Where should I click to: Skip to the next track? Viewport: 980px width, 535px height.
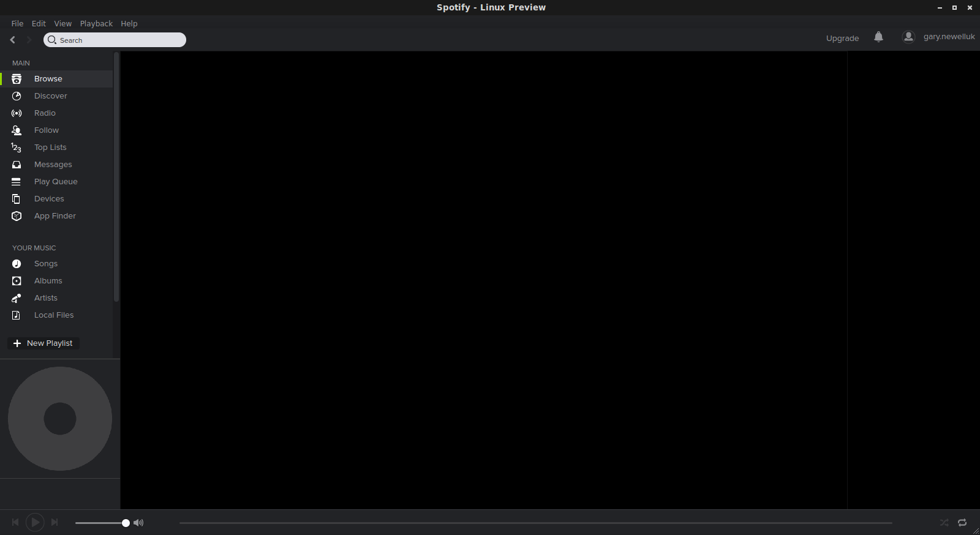(55, 522)
